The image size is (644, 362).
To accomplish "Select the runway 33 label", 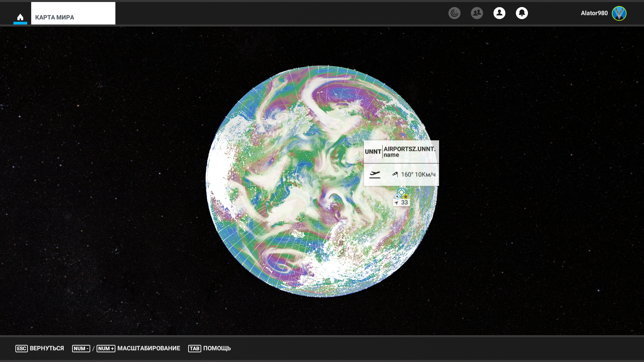I will 401,202.
